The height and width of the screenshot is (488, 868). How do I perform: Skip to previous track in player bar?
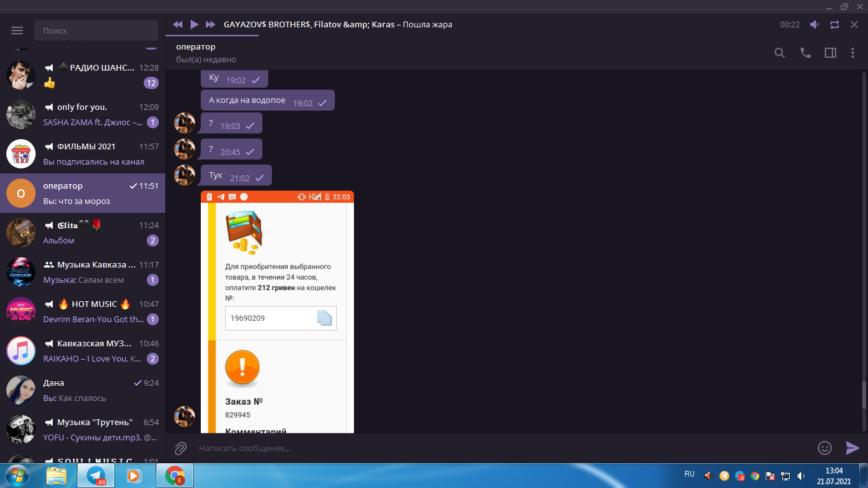click(x=178, y=24)
